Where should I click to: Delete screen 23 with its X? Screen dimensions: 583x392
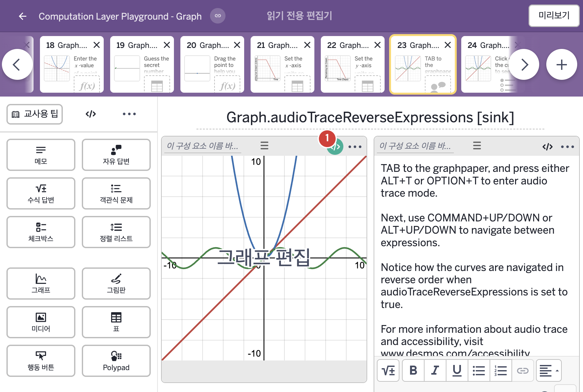pyautogui.click(x=448, y=45)
